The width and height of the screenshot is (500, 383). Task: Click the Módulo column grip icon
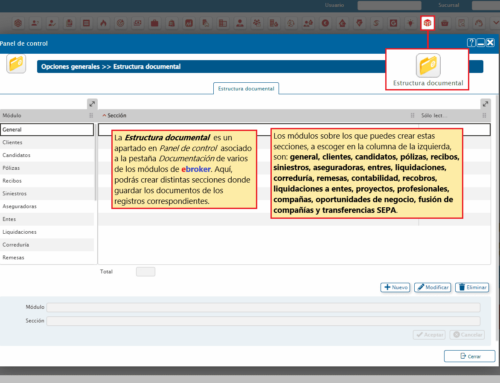91,115
